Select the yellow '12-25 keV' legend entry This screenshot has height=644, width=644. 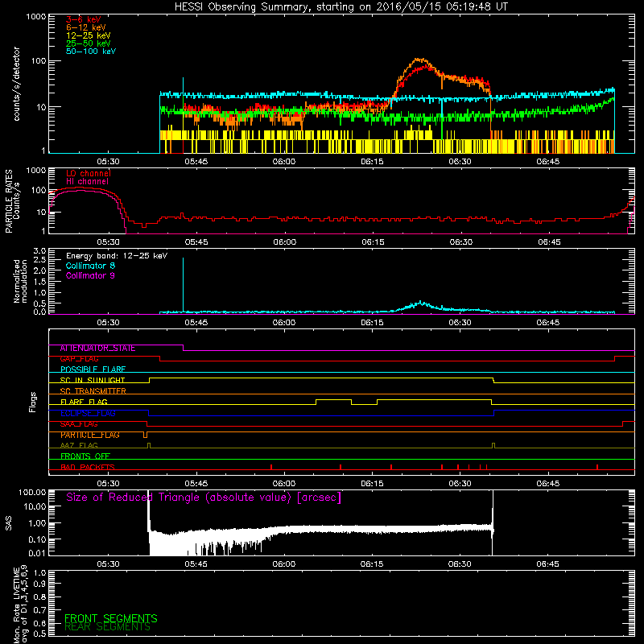tap(89, 35)
